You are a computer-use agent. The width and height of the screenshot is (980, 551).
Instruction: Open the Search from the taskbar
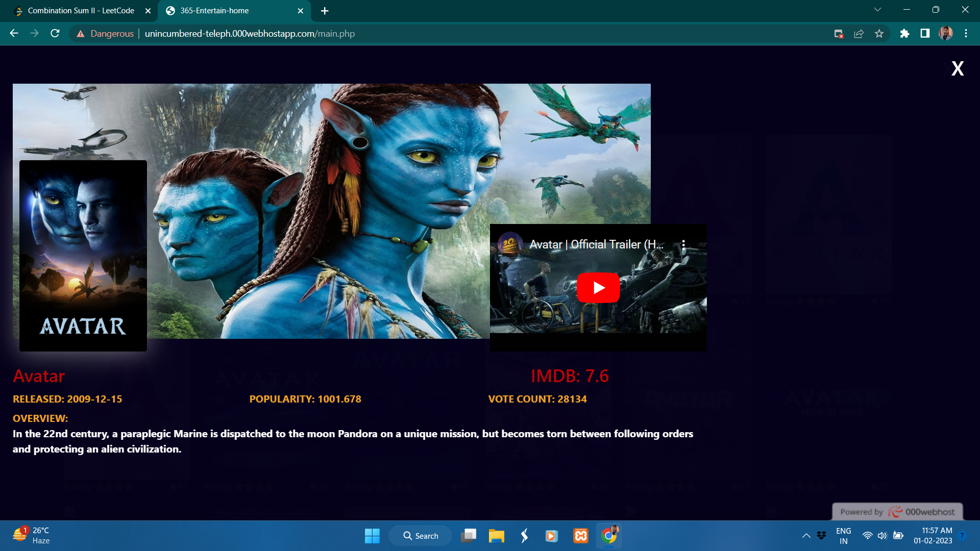(x=420, y=536)
